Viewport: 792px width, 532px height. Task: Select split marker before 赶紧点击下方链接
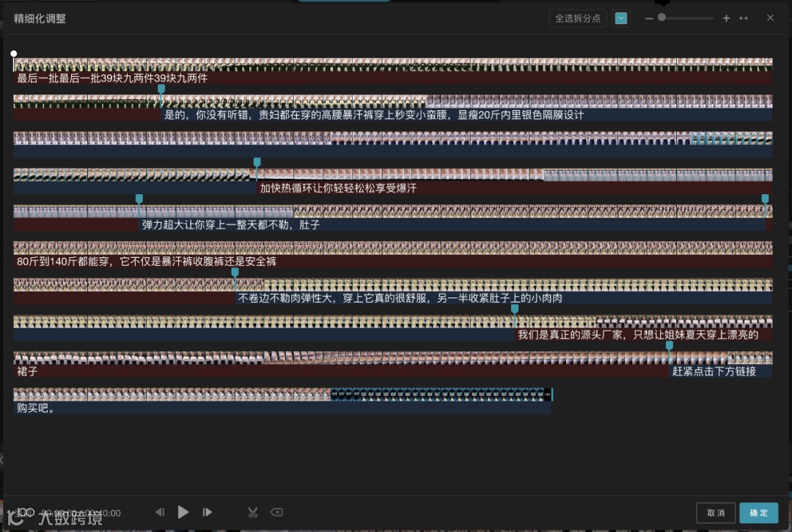[x=670, y=345]
